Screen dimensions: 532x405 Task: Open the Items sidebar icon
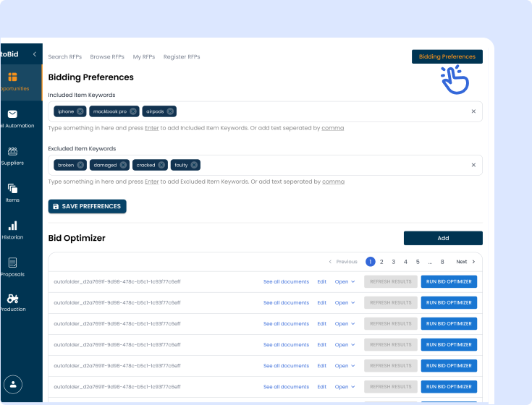pyautogui.click(x=13, y=188)
